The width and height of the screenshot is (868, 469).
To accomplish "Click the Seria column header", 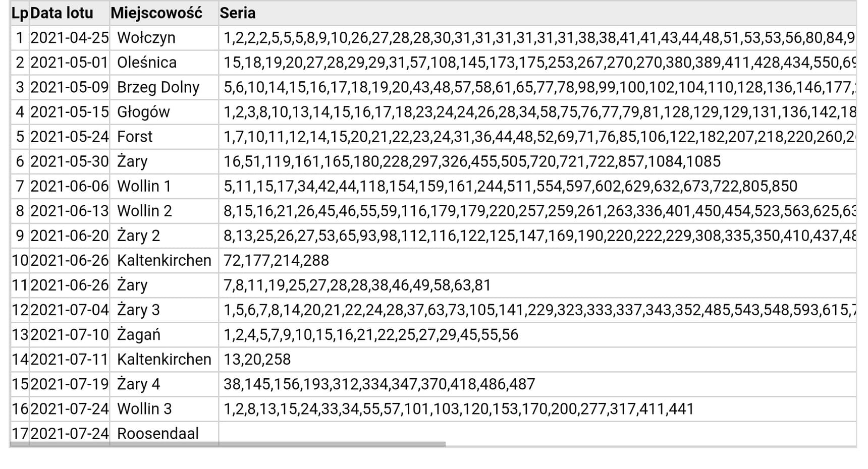I will 237,13.
